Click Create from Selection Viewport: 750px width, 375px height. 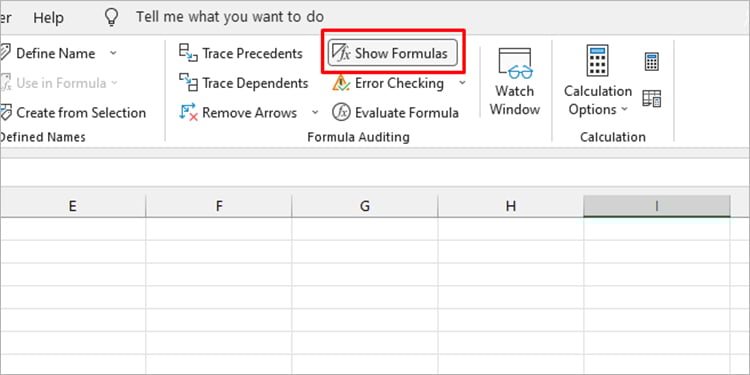(x=73, y=113)
